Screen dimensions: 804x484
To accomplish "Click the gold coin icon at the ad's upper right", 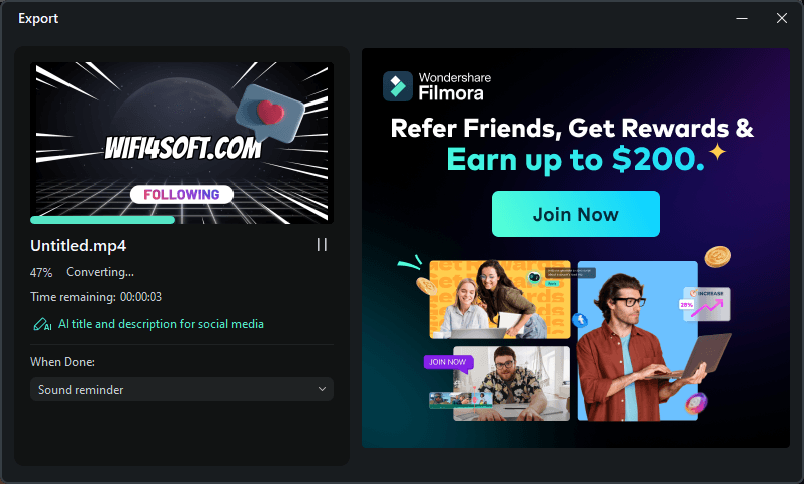I will point(717,257).
